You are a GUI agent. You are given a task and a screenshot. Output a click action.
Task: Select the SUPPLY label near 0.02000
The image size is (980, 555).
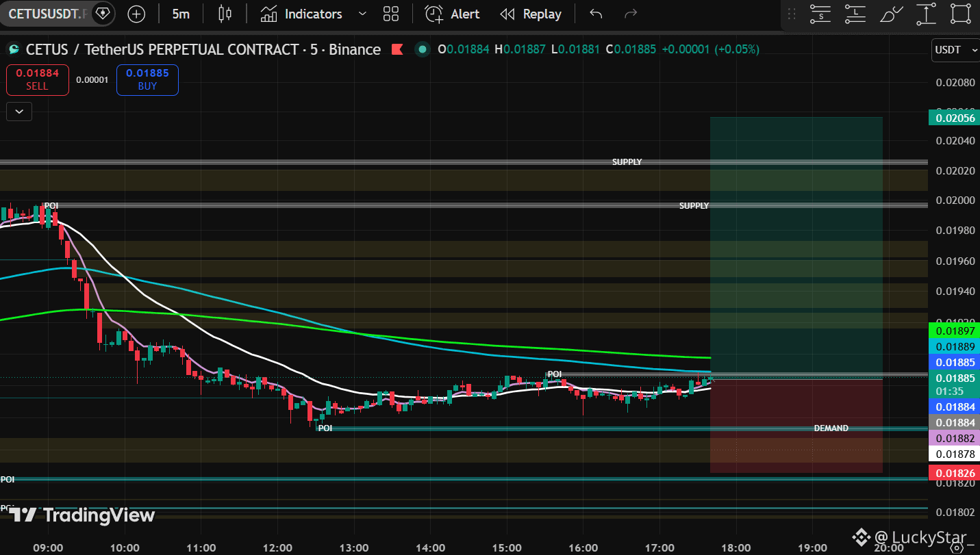click(694, 205)
